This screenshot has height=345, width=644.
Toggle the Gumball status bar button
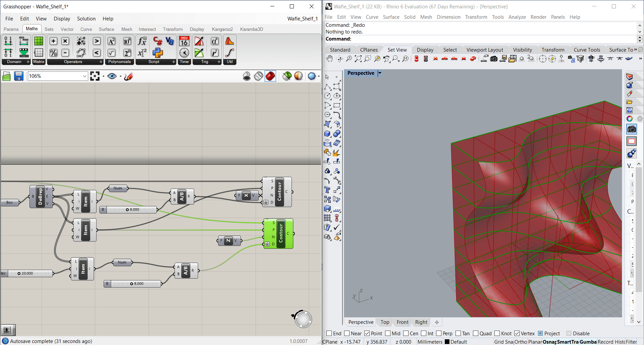[588, 342]
